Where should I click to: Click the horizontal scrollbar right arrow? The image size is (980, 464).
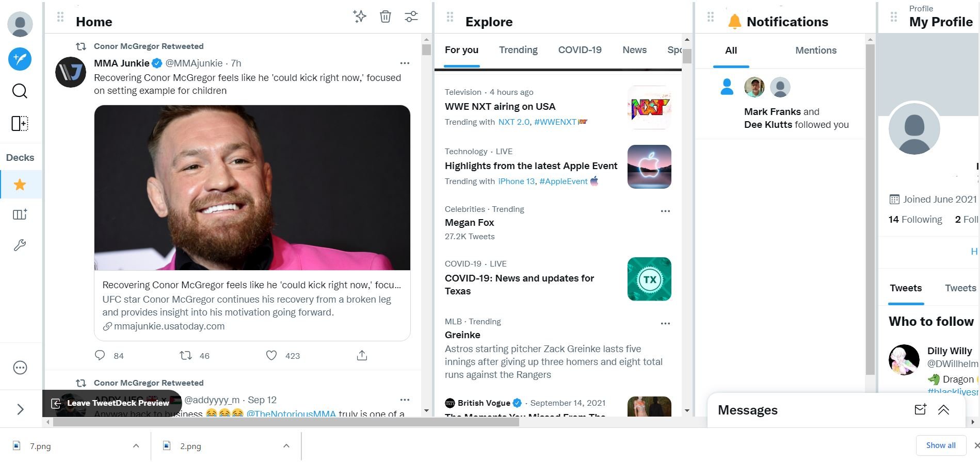[x=972, y=422]
